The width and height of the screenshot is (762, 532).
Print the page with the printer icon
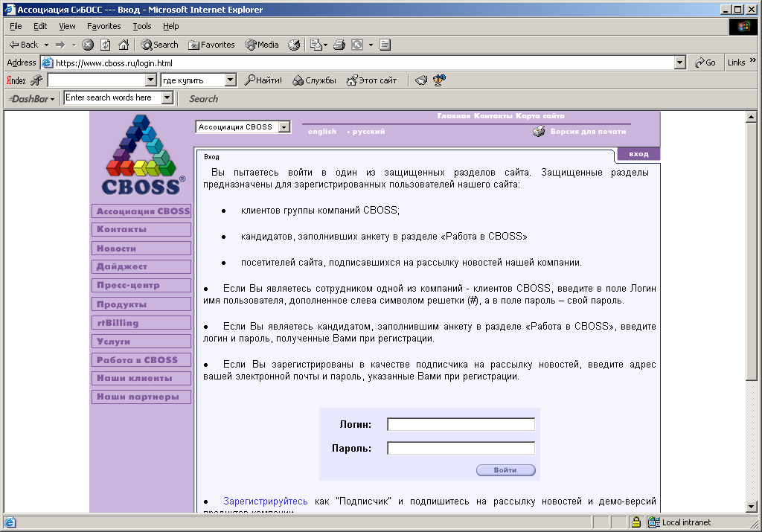tap(339, 45)
